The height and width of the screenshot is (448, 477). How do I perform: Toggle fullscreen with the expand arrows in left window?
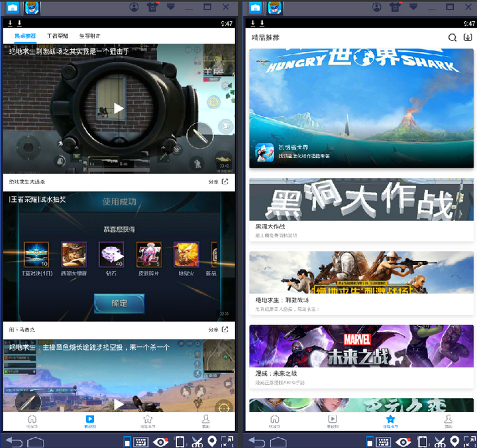click(x=227, y=442)
